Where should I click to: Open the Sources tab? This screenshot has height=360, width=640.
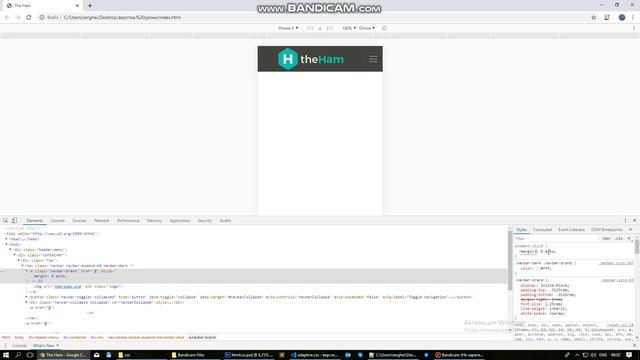pos(79,220)
